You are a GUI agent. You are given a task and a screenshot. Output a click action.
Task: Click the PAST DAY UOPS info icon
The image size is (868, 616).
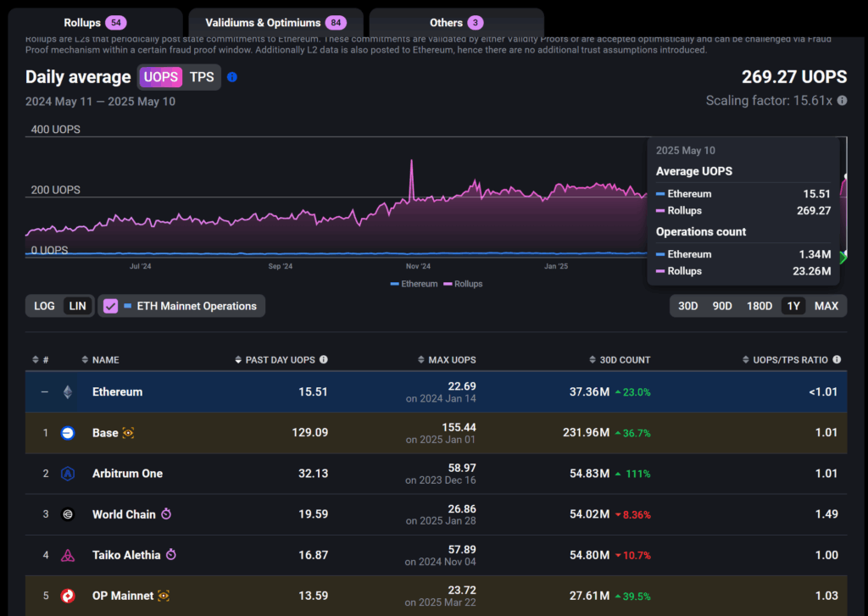point(324,359)
